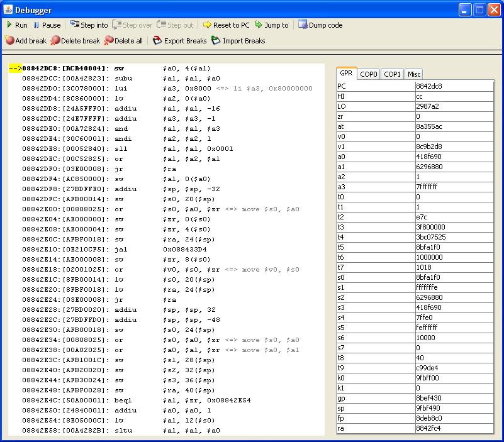Click the Dump code button

[x=320, y=25]
